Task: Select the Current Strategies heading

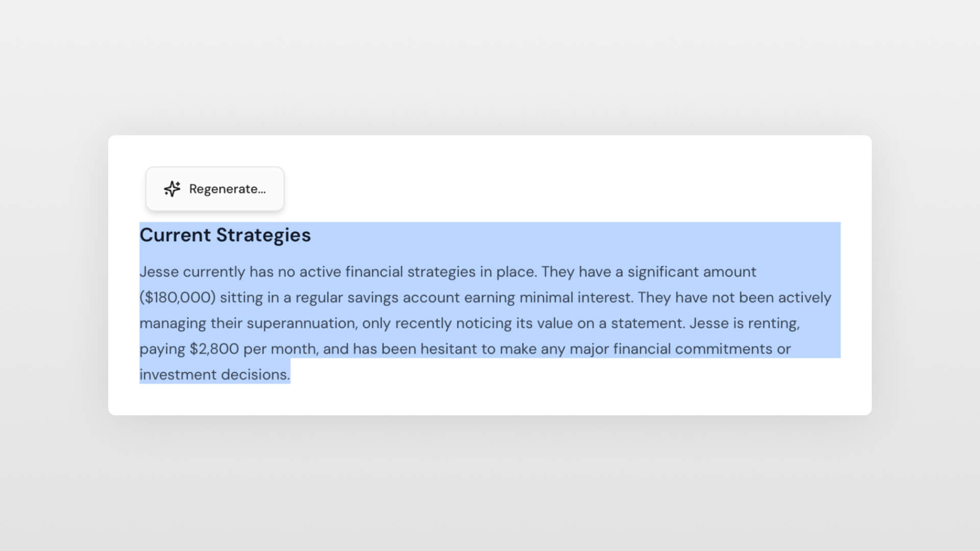Action: [225, 235]
